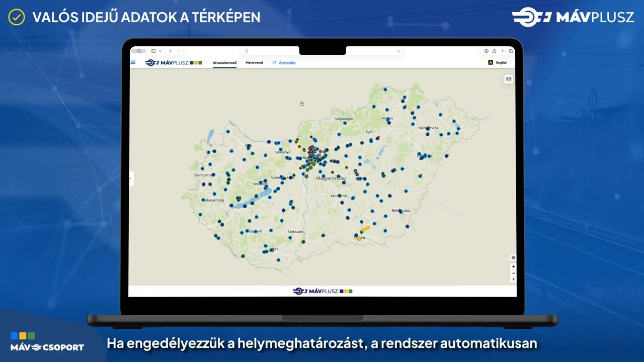
Task: Click the Békéscsaba label on map
Action: point(401,210)
